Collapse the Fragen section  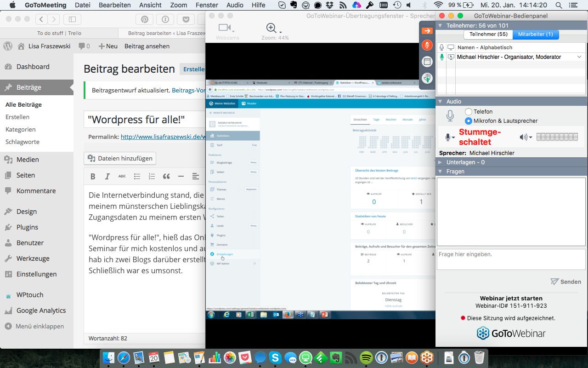tap(440, 171)
